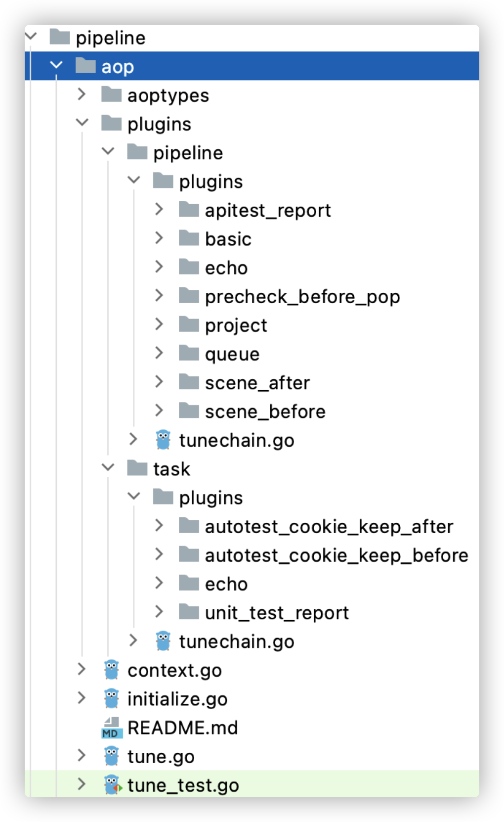Image resolution: width=504 pixels, height=822 pixels.
Task: Click the Go file icon next to initialize.go
Action: [x=111, y=699]
